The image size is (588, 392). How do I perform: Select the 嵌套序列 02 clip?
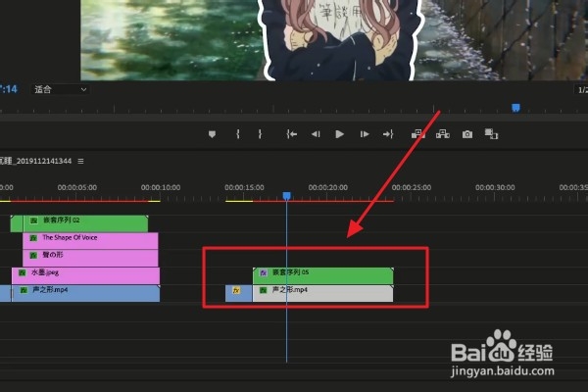tap(79, 223)
